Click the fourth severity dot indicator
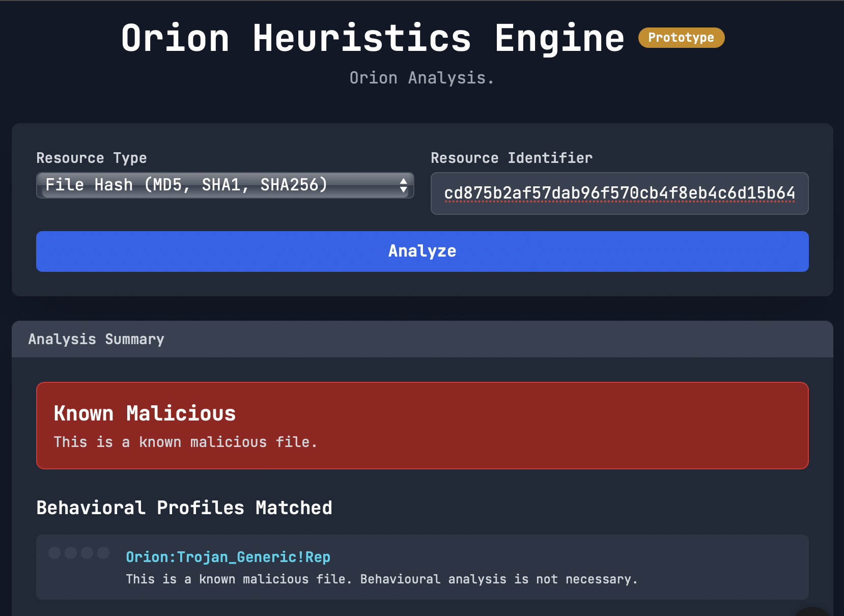This screenshot has width=844, height=616. pos(103,553)
